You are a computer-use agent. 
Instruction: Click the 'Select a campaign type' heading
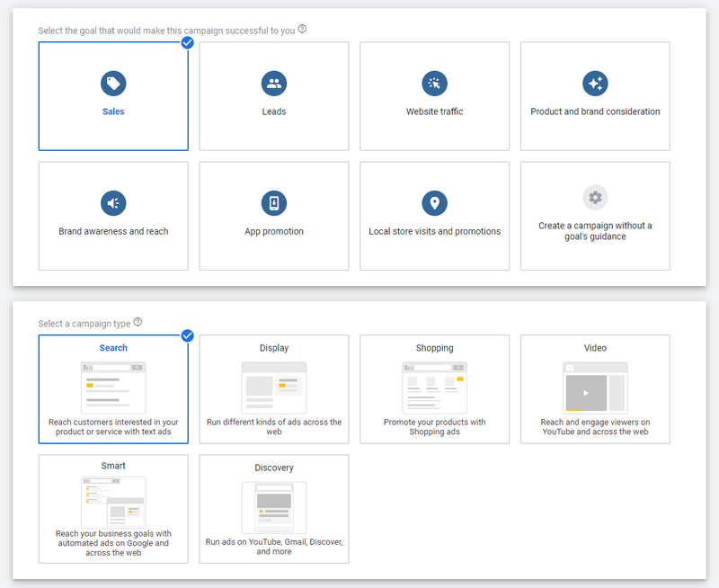(84, 324)
